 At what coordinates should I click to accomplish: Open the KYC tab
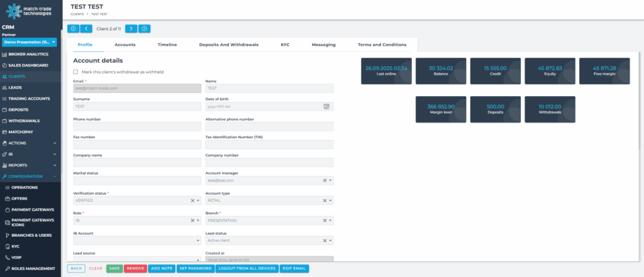[285, 45]
